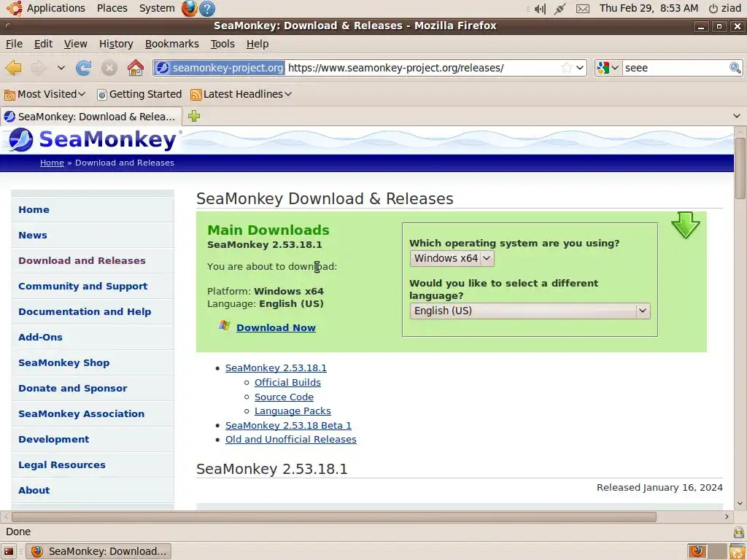Open the Places menu in top panel
The width and height of the screenshot is (747, 560).
click(112, 8)
